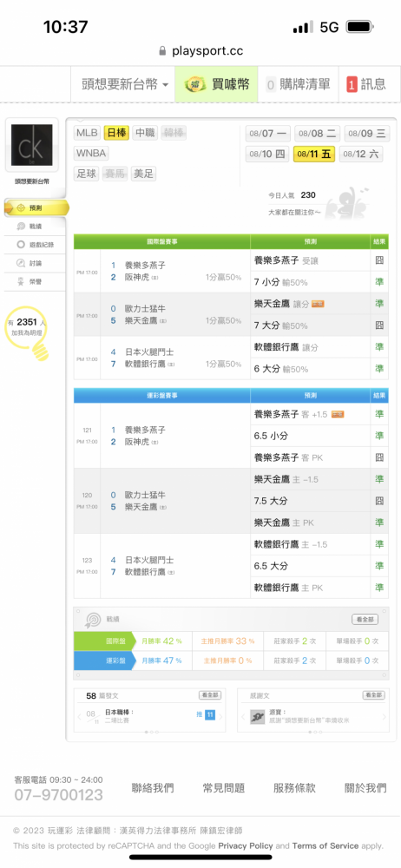Select the 美足 league tab
The height and width of the screenshot is (868, 401).
[143, 174]
